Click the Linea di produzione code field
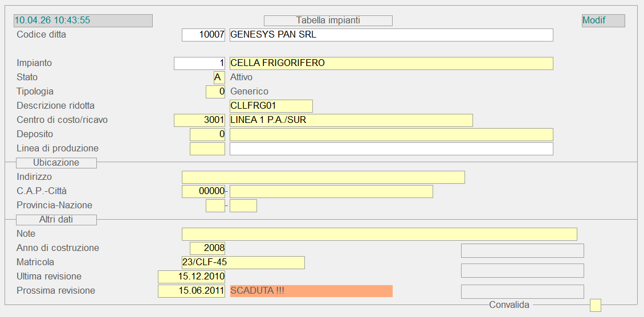Viewport: 644px width, 317px height. pyautogui.click(x=207, y=149)
